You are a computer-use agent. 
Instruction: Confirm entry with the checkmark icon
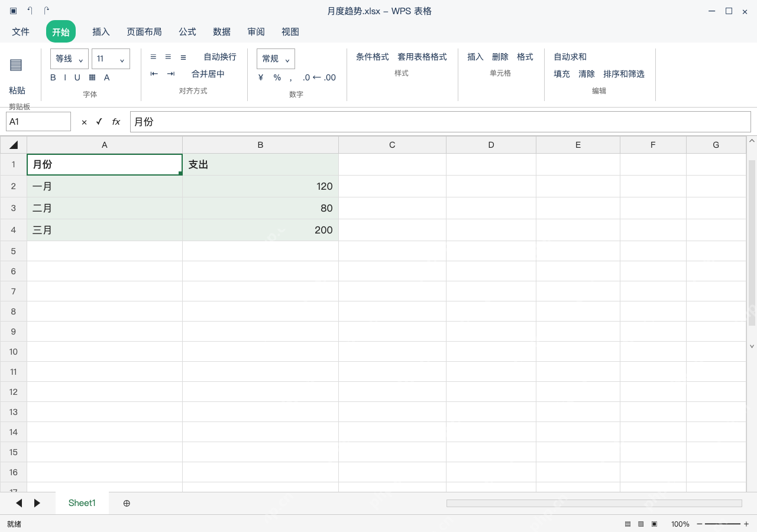click(99, 122)
